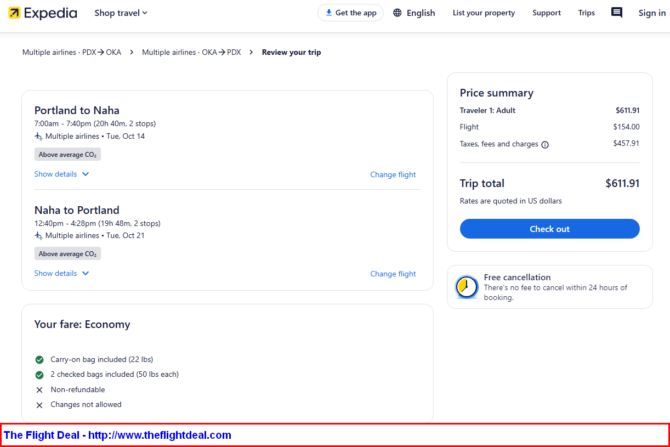Click the X icon beside Changes not allowed
This screenshot has width=670, height=447.
pyautogui.click(x=39, y=405)
